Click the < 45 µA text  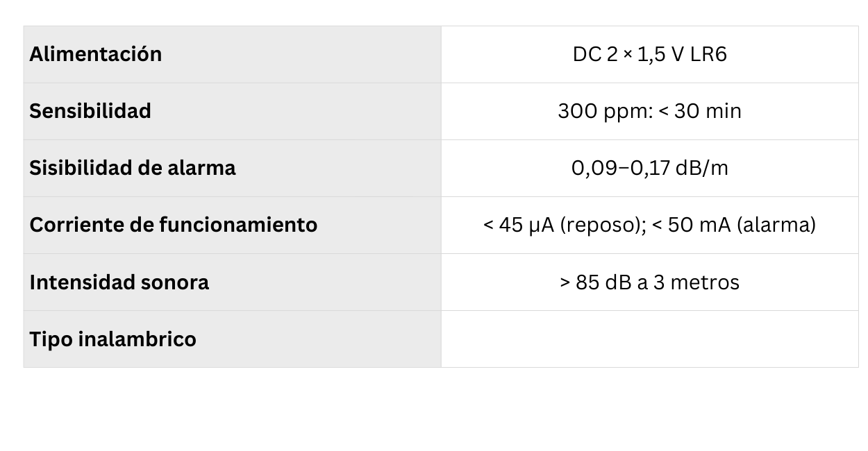(517, 225)
